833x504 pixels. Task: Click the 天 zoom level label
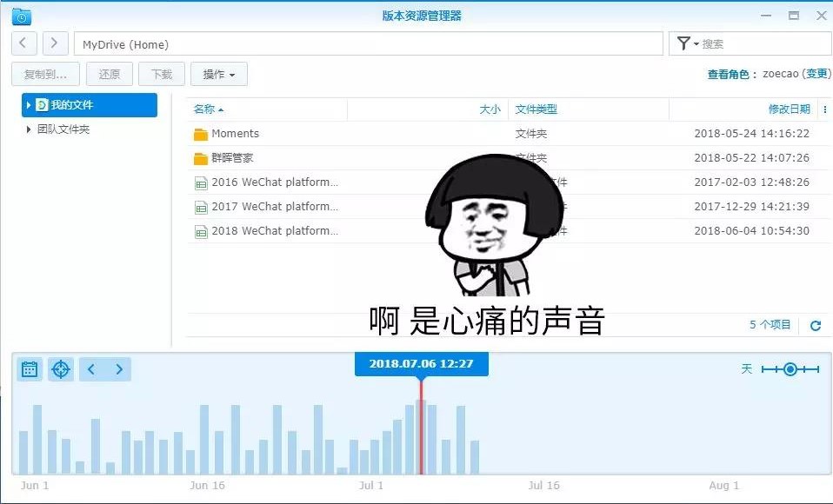747,369
